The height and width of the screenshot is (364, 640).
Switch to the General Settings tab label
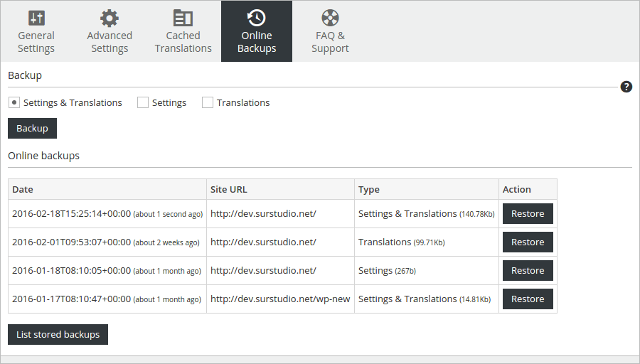pos(36,42)
